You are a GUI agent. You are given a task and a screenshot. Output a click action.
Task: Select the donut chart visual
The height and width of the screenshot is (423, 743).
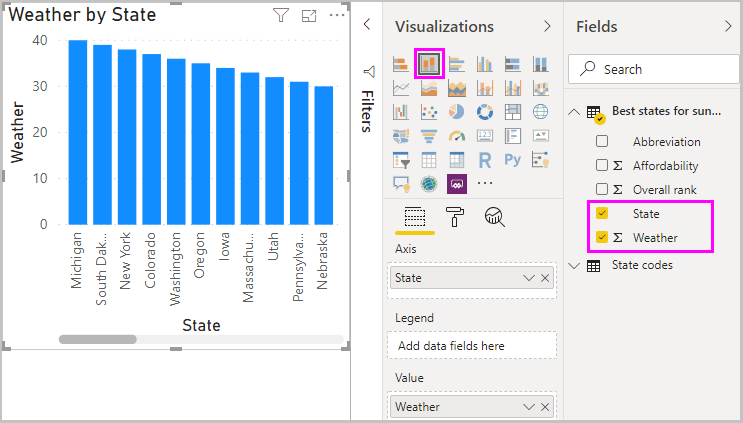(485, 112)
